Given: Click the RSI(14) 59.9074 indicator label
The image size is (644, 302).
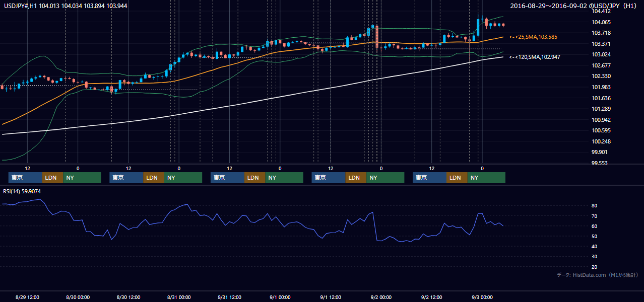Looking at the screenshot, I should 22,191.
